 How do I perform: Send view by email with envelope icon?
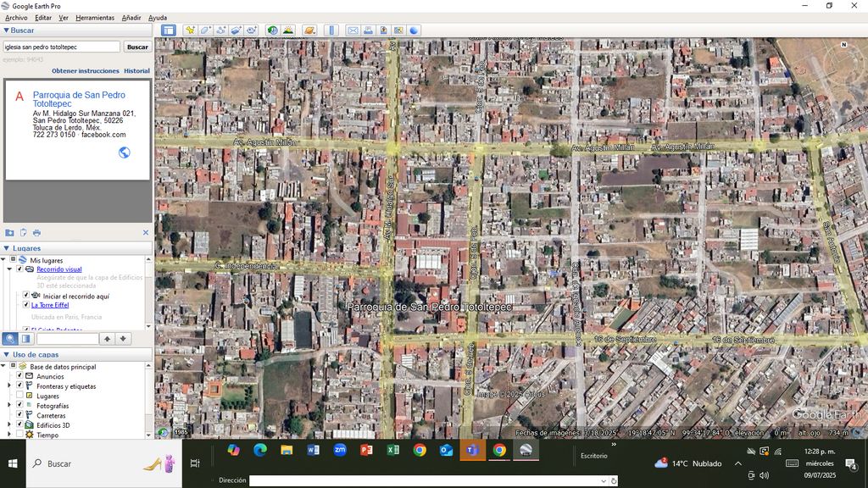point(353,30)
